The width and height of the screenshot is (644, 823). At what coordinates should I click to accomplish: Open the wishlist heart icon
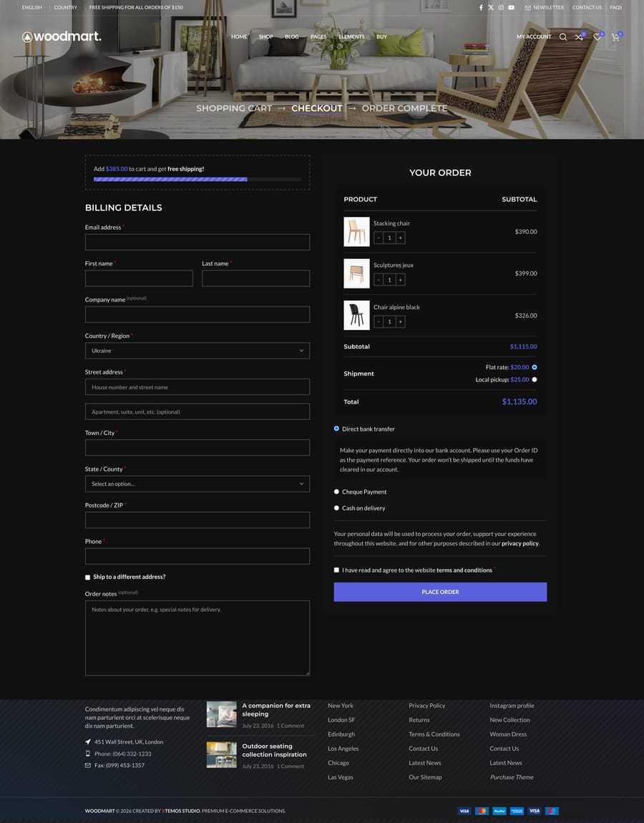[x=597, y=36]
